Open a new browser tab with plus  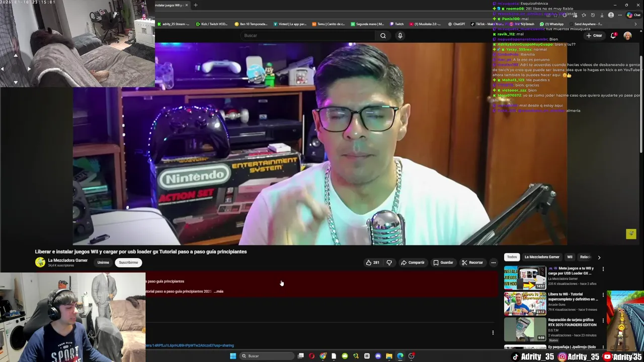pos(196,5)
